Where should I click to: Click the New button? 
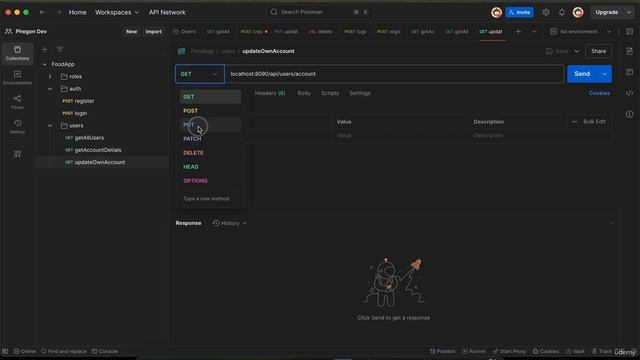[131, 31]
